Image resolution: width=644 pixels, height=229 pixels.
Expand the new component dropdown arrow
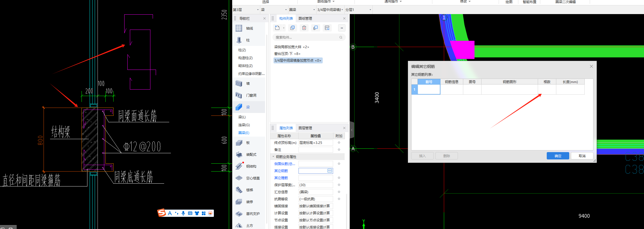tap(284, 28)
